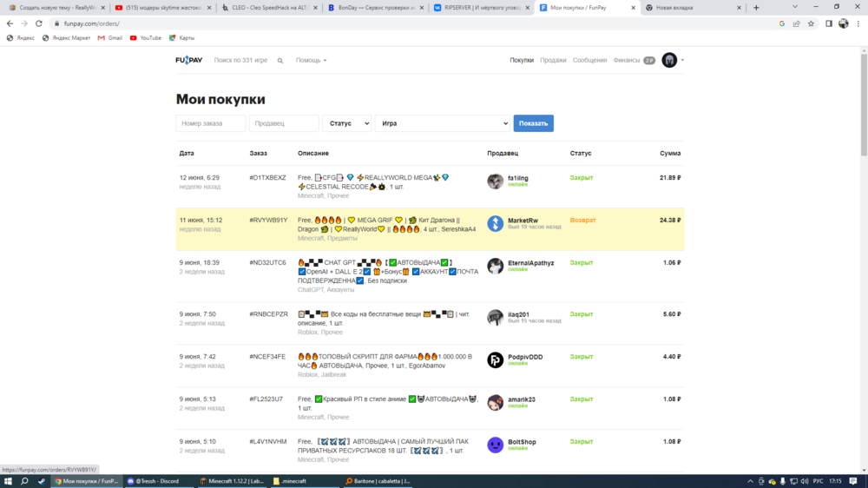Open a new browser tab

click(x=756, y=8)
